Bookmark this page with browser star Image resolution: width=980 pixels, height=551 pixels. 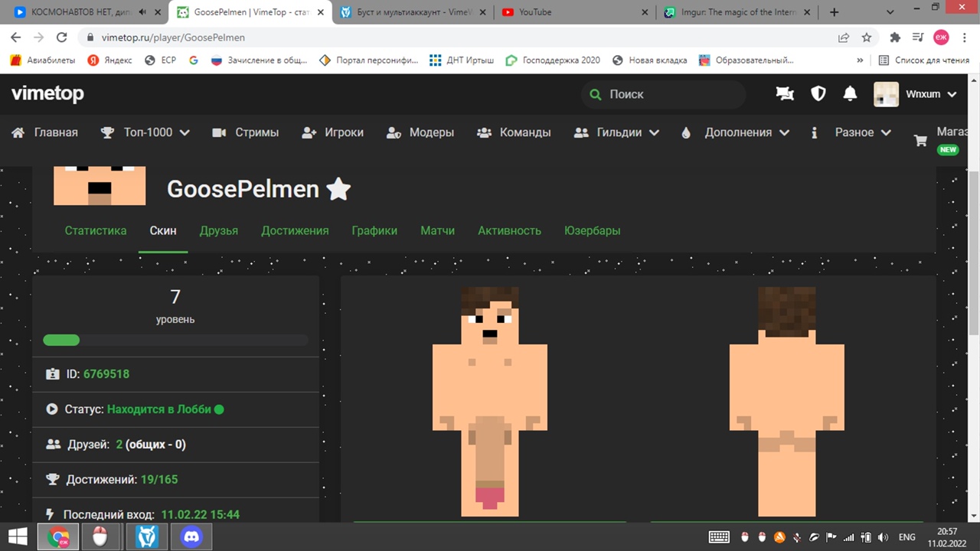coord(867,37)
